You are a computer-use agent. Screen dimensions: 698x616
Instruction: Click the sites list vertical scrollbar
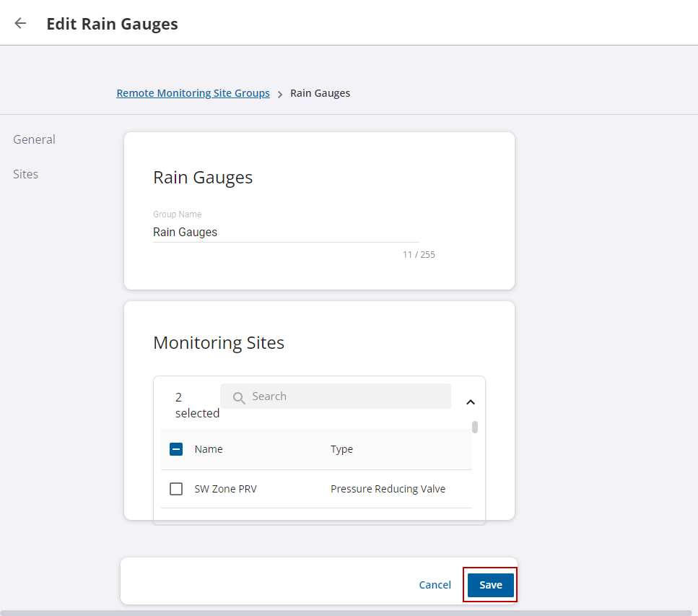coord(474,427)
